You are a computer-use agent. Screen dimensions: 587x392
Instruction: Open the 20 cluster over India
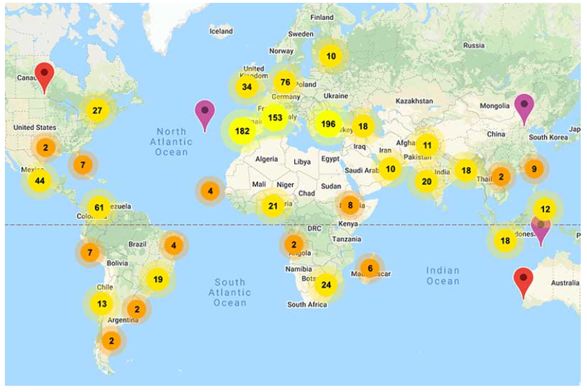(426, 182)
